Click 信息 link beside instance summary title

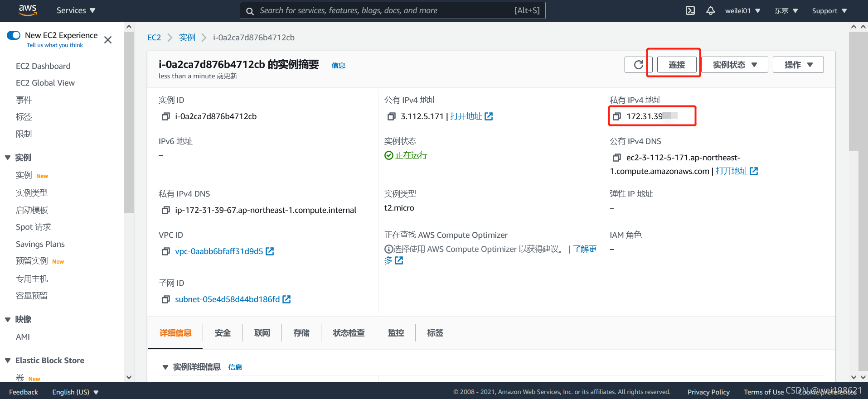click(338, 66)
